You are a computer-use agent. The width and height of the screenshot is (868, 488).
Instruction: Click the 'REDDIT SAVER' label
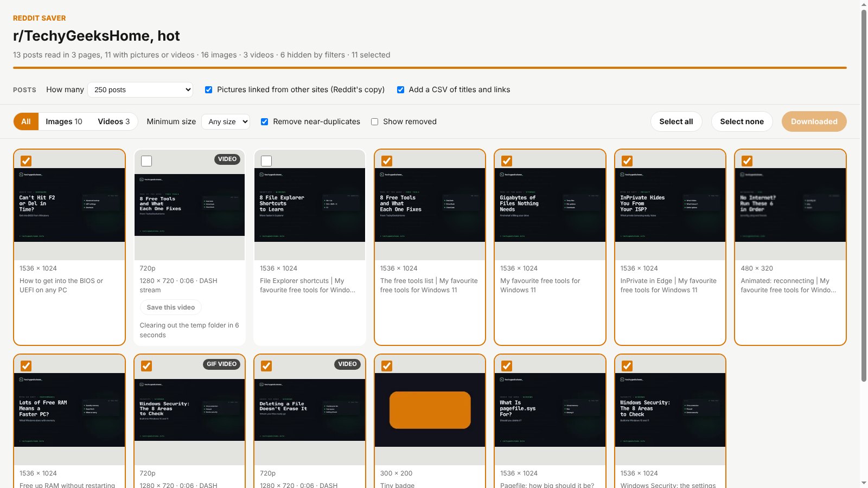click(x=40, y=18)
